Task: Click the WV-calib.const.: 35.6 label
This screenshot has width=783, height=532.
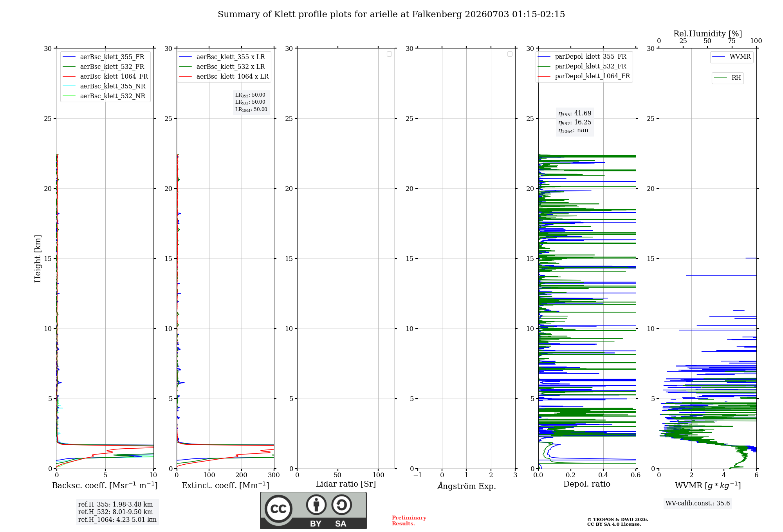Action: click(x=698, y=503)
